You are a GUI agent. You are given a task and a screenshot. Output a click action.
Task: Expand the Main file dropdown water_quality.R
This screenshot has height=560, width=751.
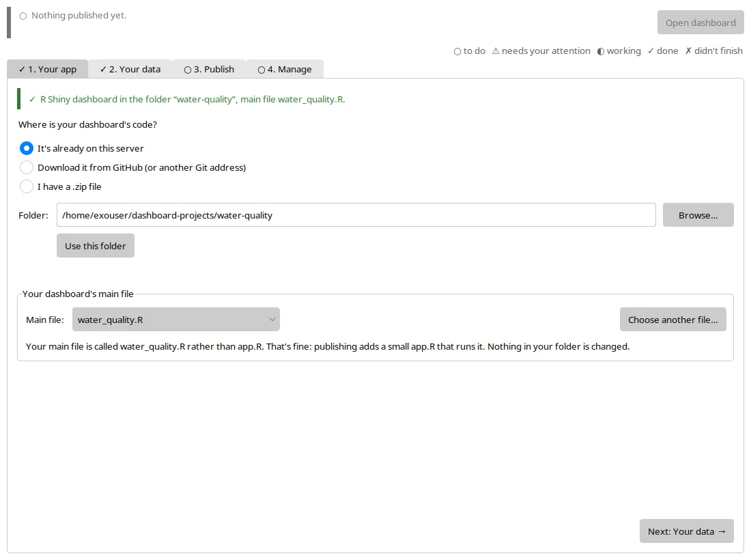(x=175, y=320)
